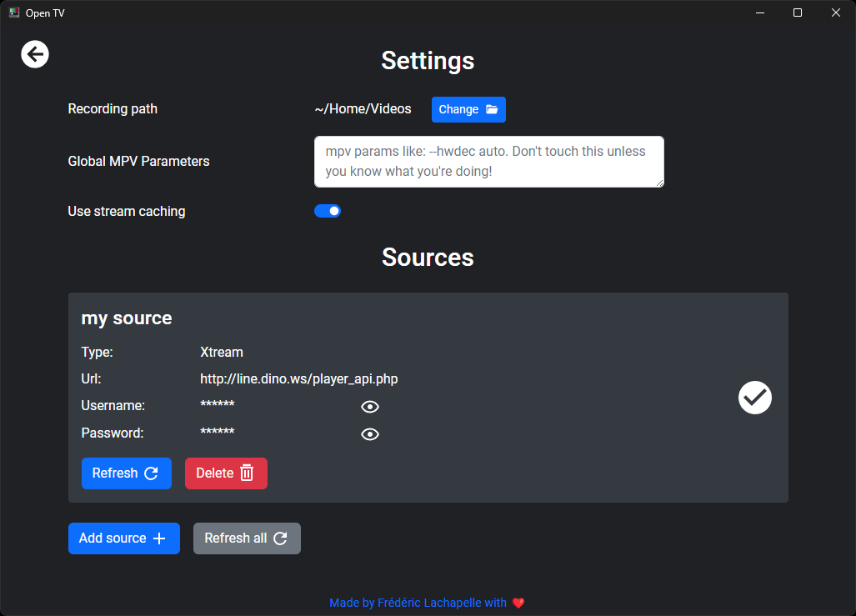Click the trash icon inside the Delete button
The height and width of the screenshot is (616, 856).
coord(247,473)
